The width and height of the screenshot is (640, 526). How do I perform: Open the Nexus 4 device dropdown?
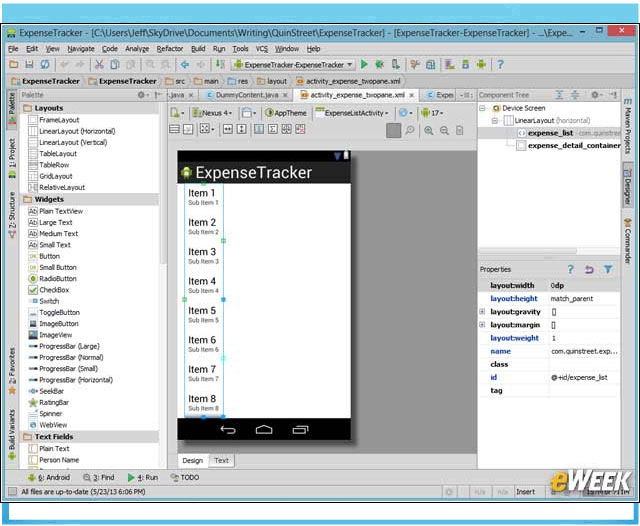(x=213, y=113)
